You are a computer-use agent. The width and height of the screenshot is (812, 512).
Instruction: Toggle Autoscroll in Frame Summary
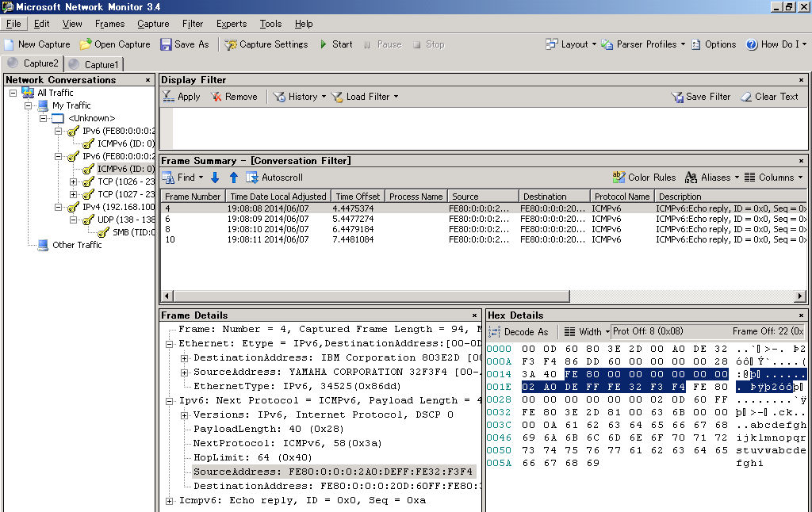(274, 178)
